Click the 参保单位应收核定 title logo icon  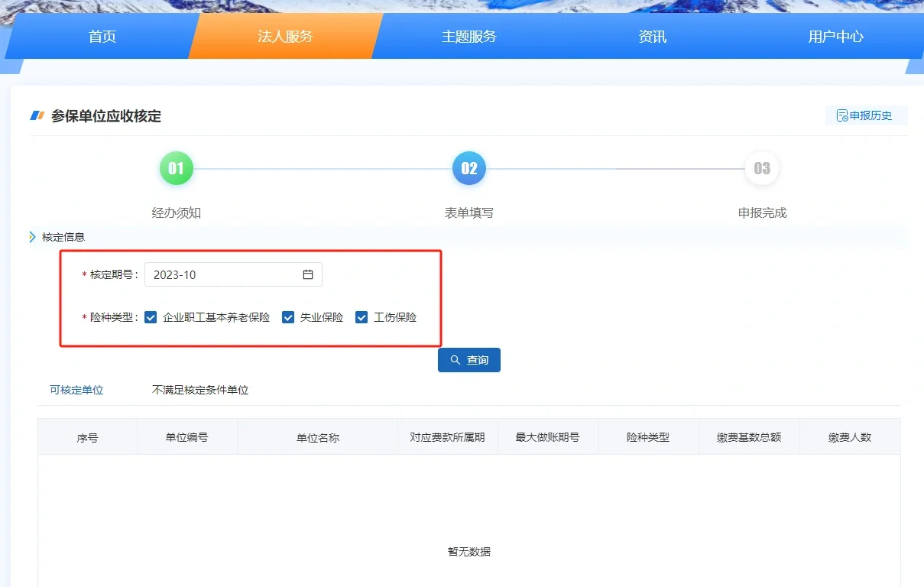(x=37, y=116)
